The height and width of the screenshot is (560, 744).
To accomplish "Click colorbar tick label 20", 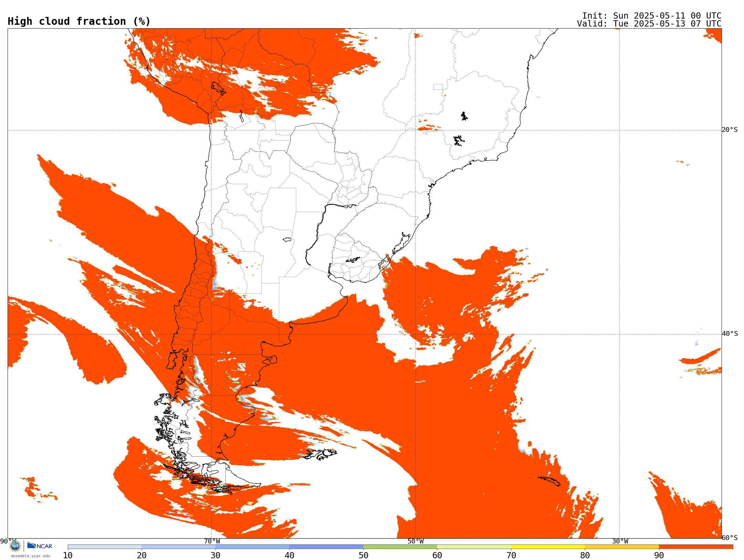I will (142, 555).
